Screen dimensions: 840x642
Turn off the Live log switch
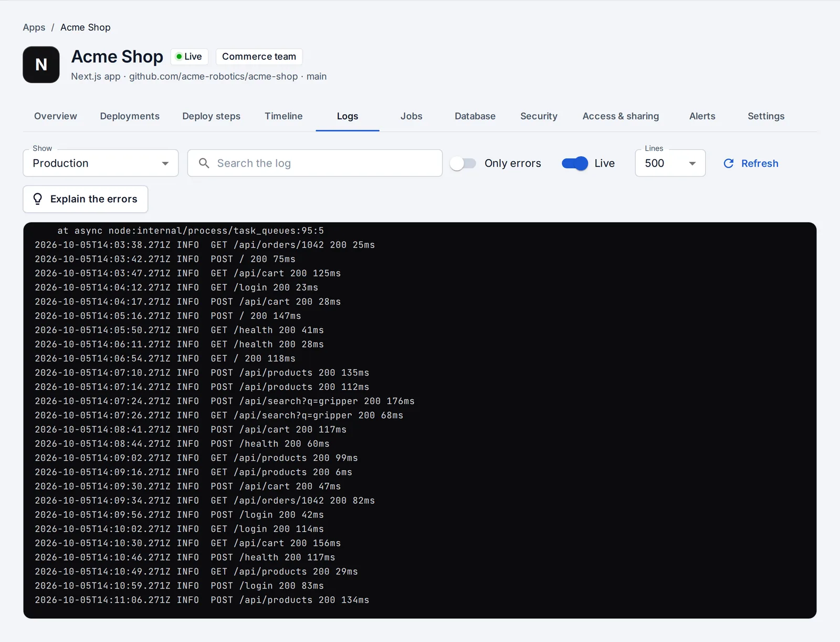point(575,163)
